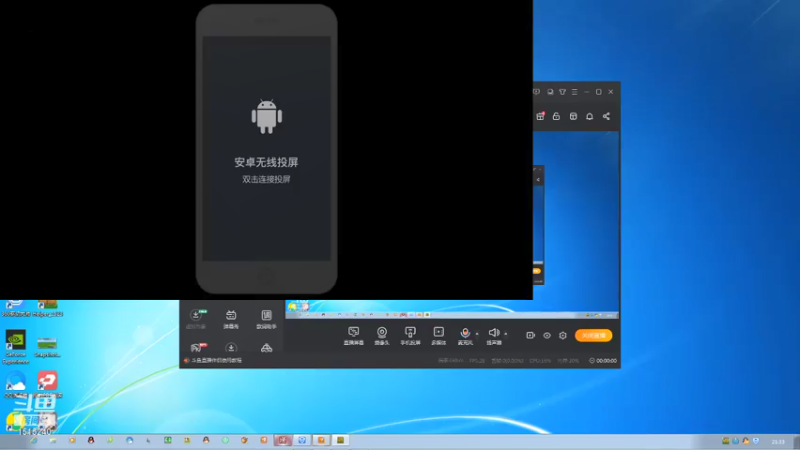This screenshot has height=450, width=800.
Task: Click the 双击连接投屏 hint text
Action: 266,179
